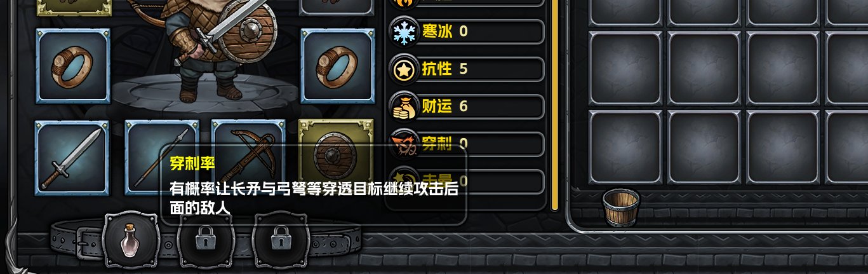Click the yellow stats scrollbar
Image resolution: width=868 pixels, height=274 pixels.
click(x=554, y=105)
